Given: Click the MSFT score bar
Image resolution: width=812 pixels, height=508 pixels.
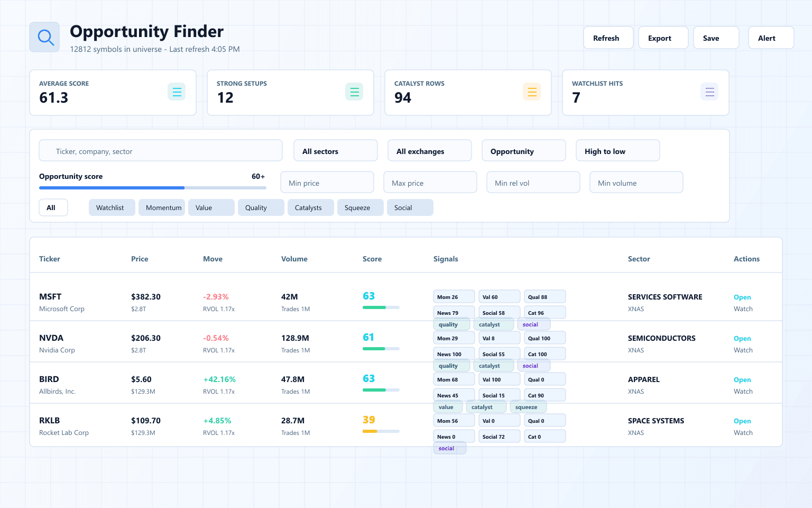Looking at the screenshot, I should coord(381,307).
